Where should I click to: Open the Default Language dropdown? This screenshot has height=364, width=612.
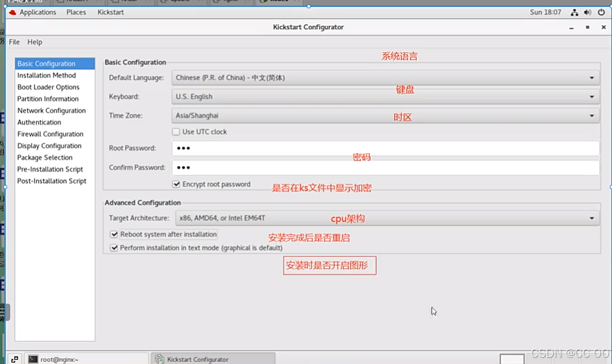(x=385, y=78)
